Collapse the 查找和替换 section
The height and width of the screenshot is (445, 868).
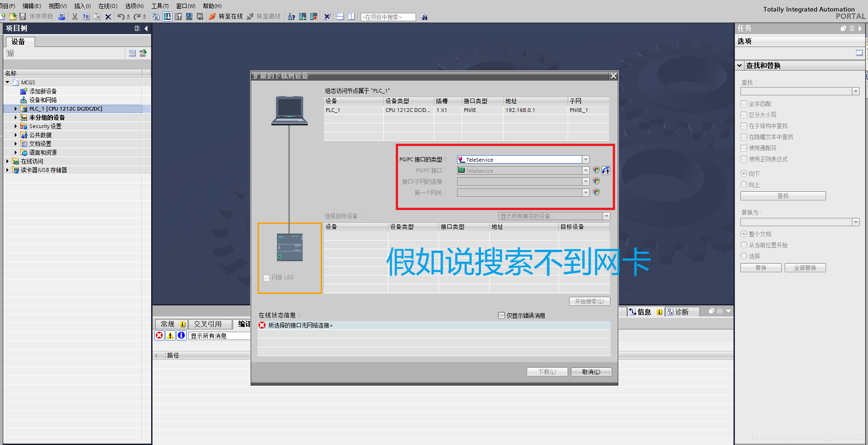coord(739,65)
